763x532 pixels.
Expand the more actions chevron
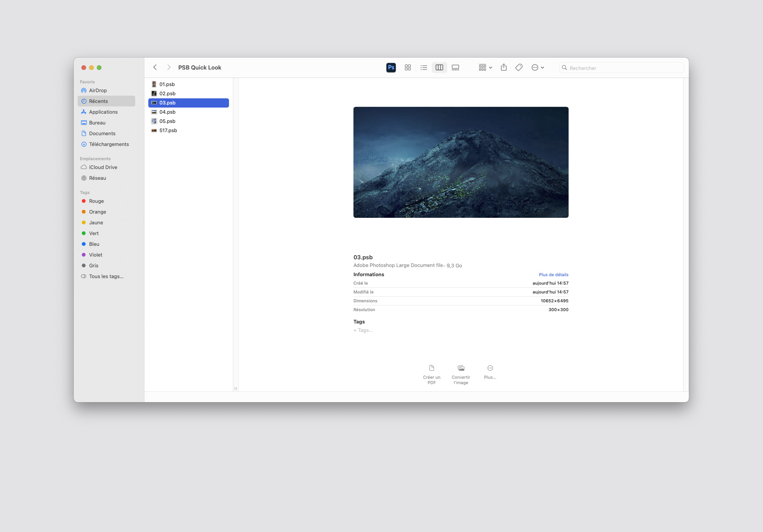[542, 67]
